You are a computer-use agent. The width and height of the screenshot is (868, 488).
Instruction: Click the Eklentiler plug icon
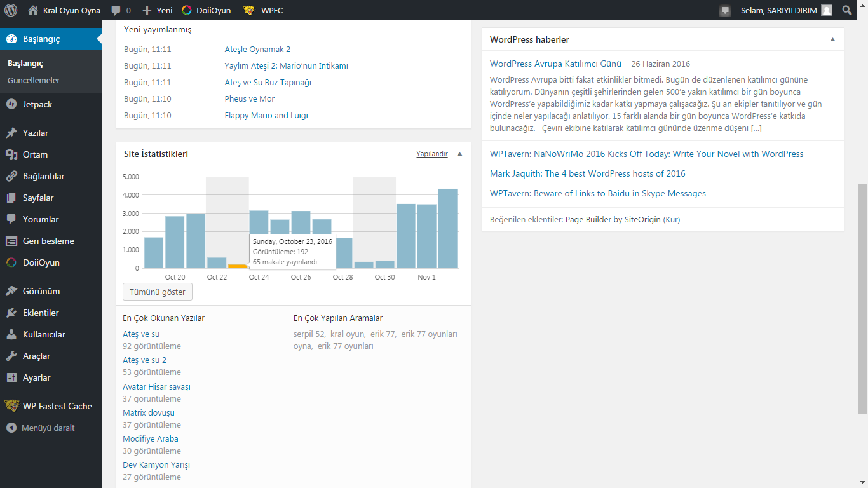point(11,313)
